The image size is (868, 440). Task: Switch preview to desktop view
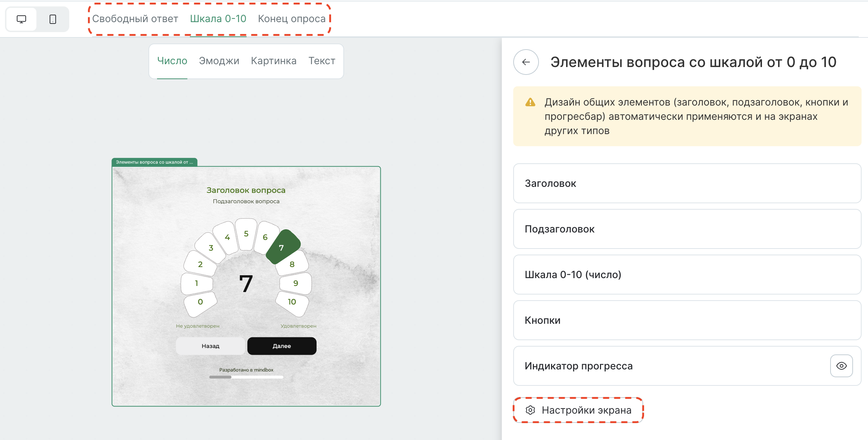[x=21, y=19]
